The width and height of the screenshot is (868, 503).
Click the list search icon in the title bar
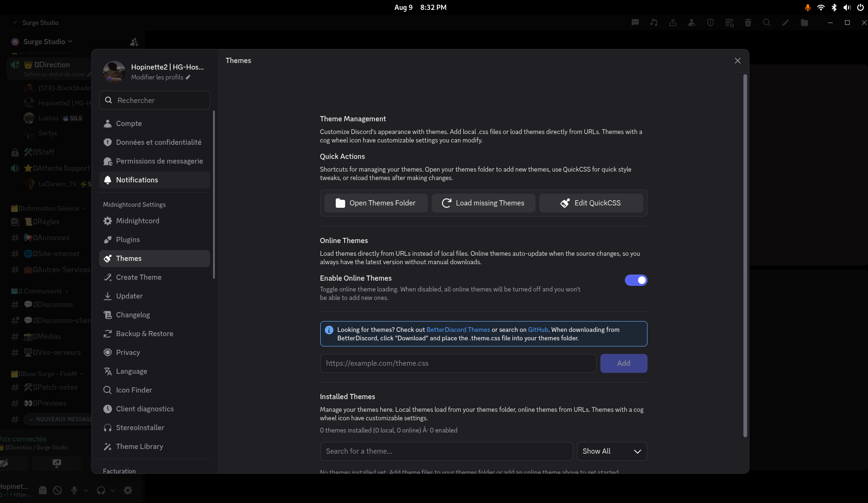pos(729,23)
